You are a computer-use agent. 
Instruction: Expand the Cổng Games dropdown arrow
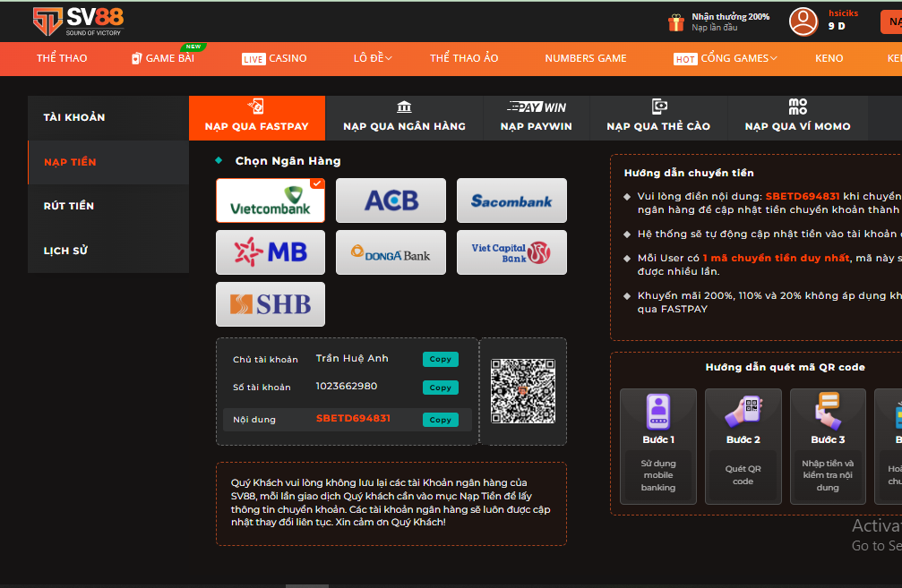774,58
